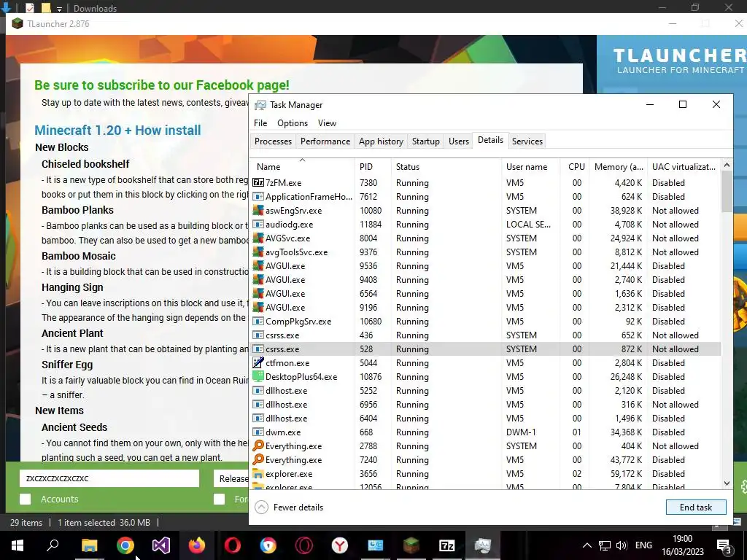Click Everything.exe icon in PID 2788 row

258,446
